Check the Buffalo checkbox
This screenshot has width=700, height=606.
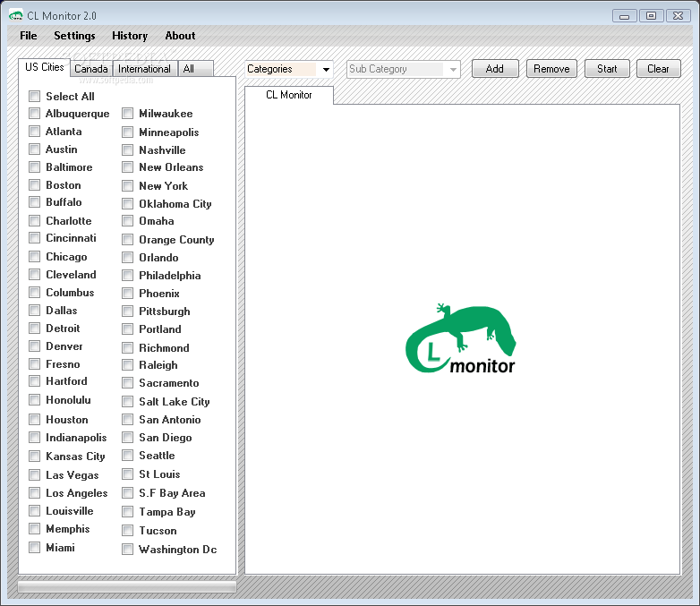[34, 202]
